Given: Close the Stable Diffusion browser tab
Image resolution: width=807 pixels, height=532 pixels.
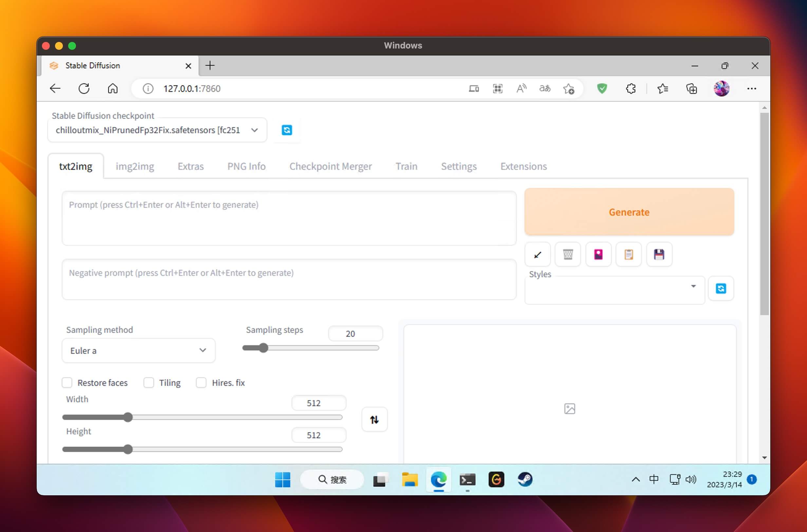Looking at the screenshot, I should 188,66.
